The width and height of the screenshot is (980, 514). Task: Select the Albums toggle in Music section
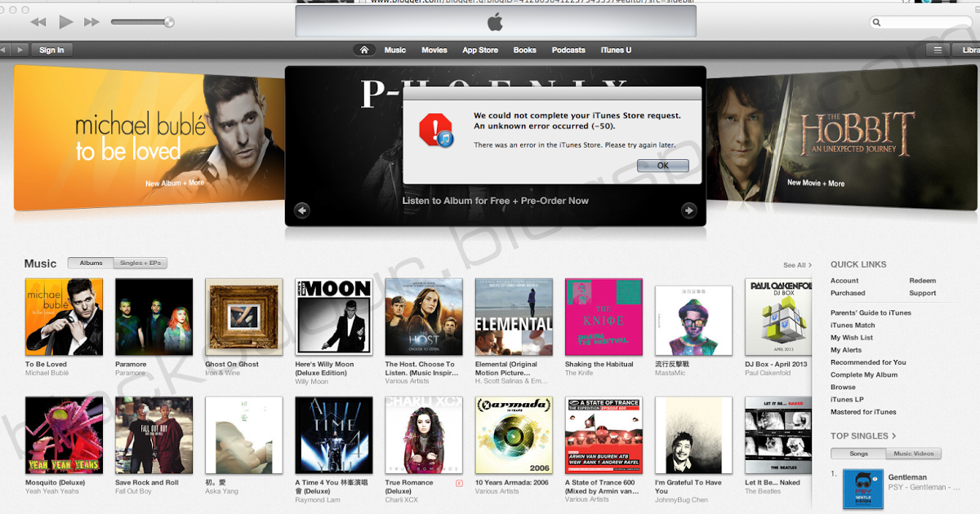click(91, 263)
